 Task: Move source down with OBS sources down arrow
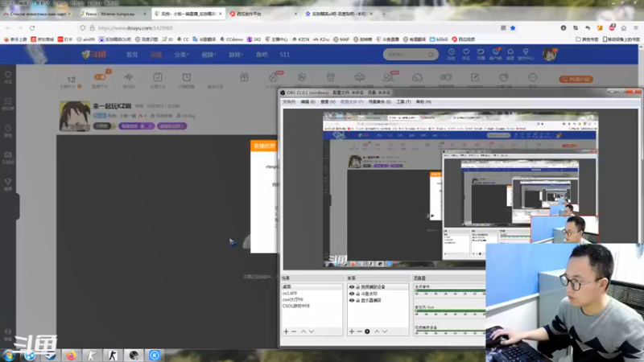[385, 331]
